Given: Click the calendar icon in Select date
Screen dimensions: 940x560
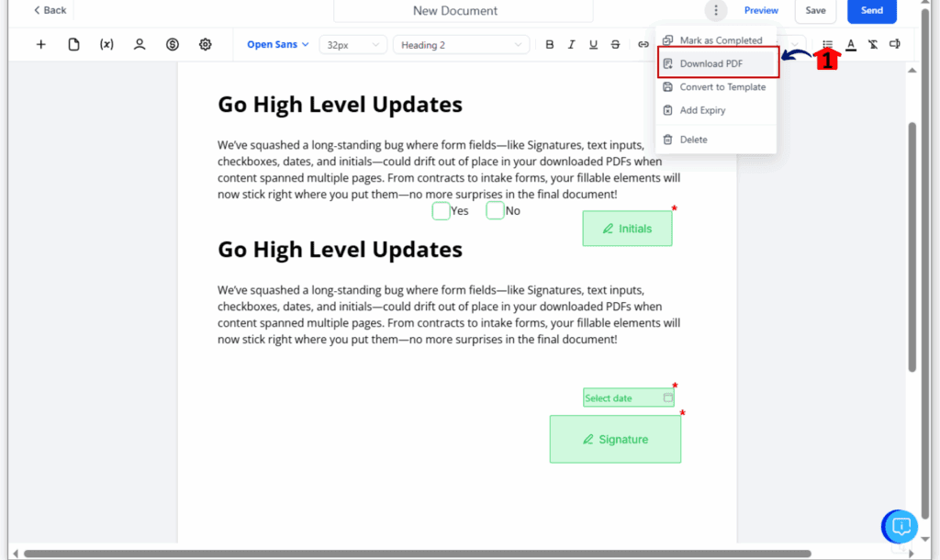Looking at the screenshot, I should (x=668, y=398).
